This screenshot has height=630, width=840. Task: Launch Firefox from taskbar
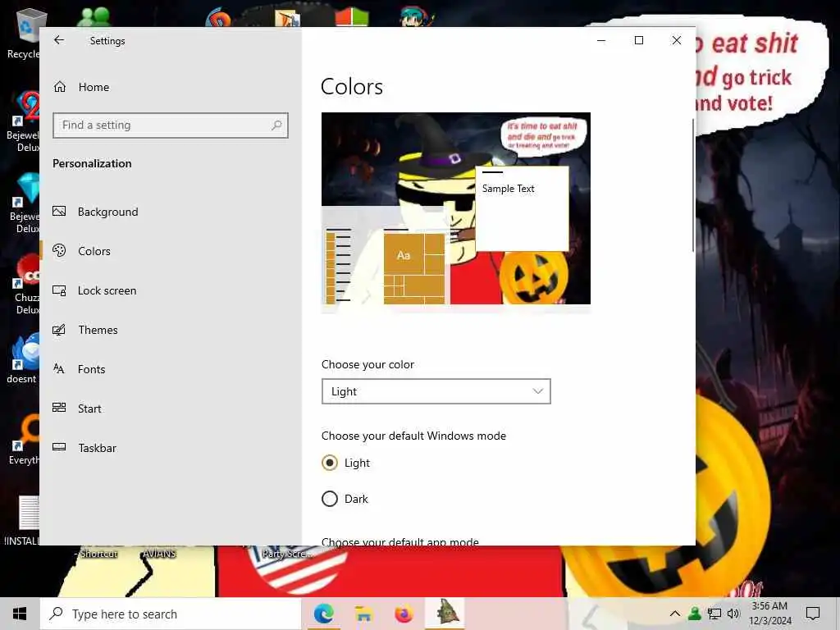(x=404, y=614)
